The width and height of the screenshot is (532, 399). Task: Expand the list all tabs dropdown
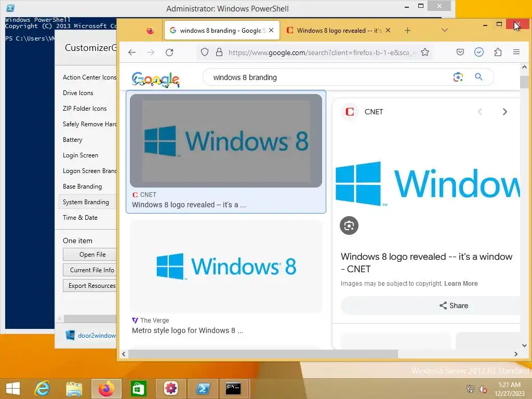(445, 30)
